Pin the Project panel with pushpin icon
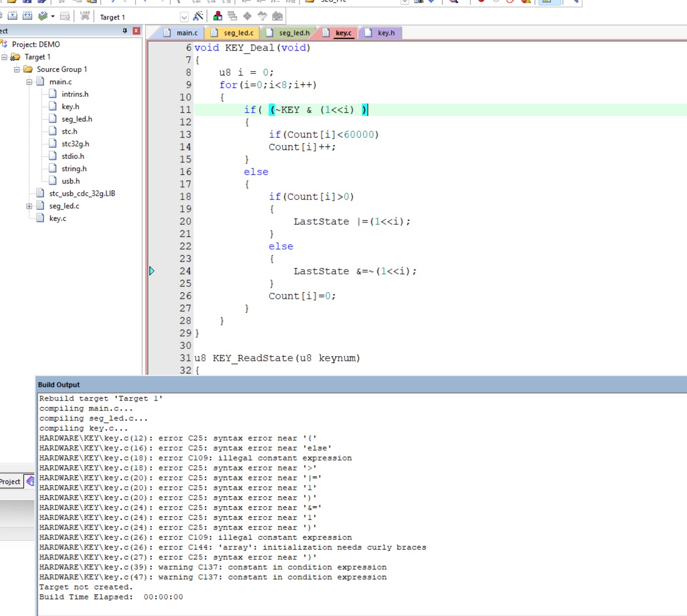 125,31
